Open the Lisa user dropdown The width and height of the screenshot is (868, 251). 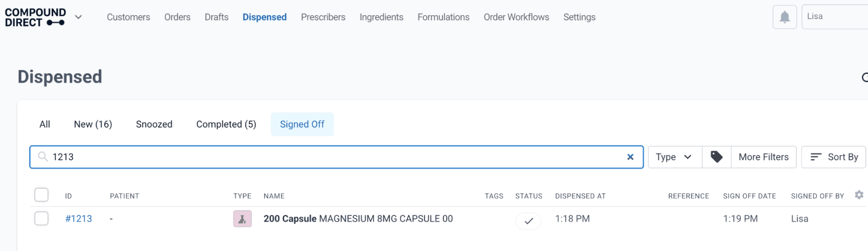[835, 17]
